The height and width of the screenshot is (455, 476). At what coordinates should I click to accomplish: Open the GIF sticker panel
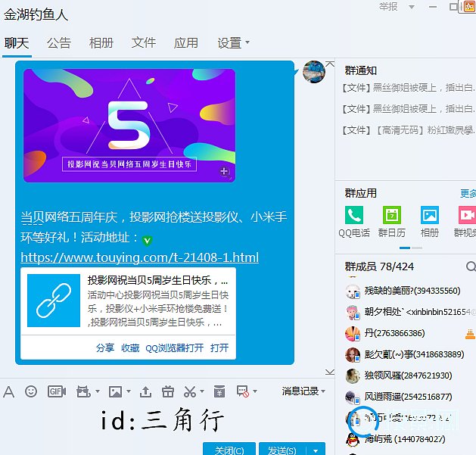coord(57,391)
